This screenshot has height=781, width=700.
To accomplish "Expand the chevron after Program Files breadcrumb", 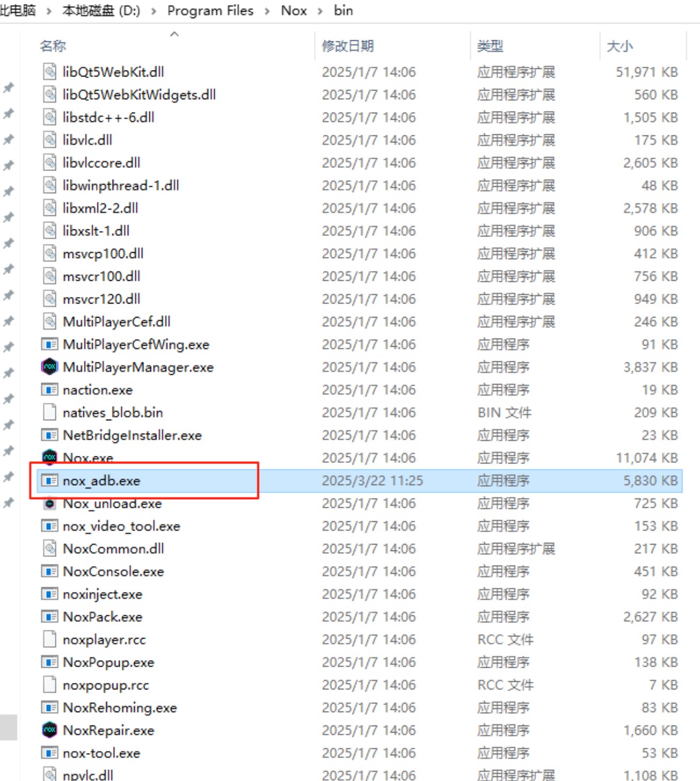I will (267, 11).
